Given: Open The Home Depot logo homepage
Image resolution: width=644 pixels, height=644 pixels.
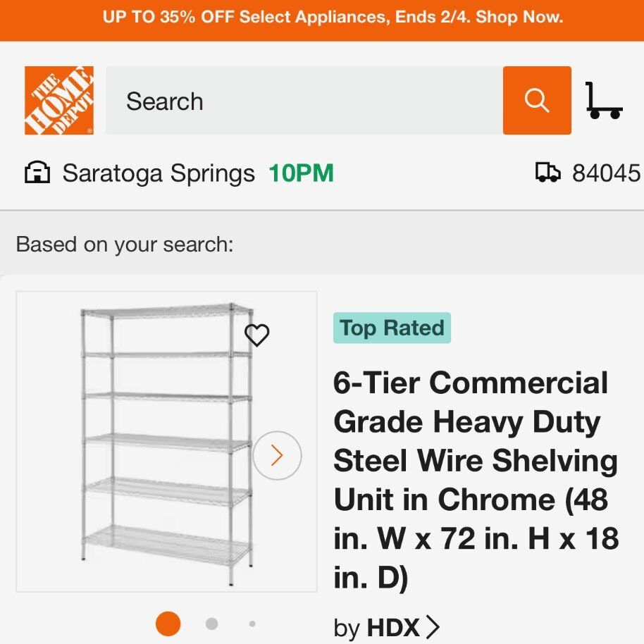Looking at the screenshot, I should coord(59,101).
